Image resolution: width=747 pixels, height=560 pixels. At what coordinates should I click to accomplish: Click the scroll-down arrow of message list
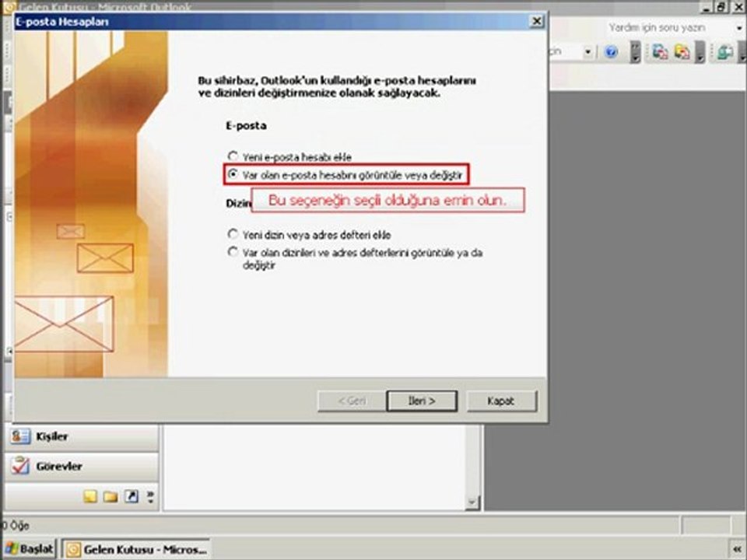coord(472,502)
